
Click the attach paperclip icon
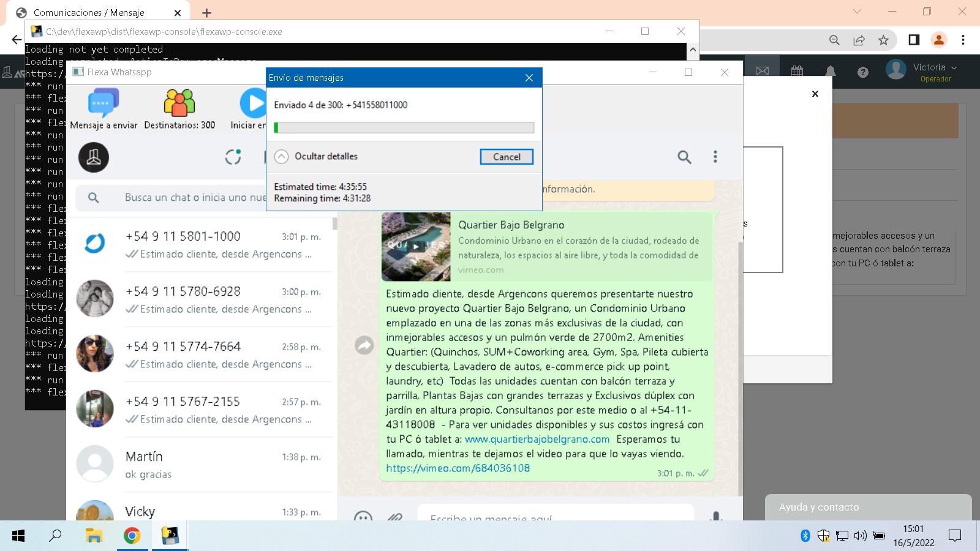(394, 516)
